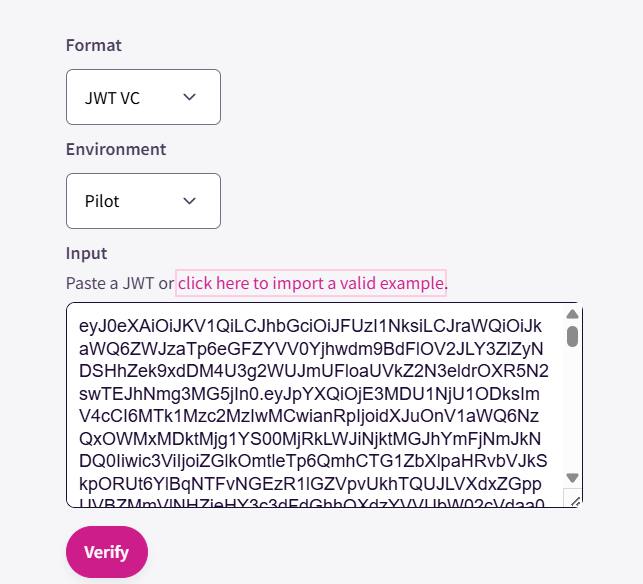Click the chevron arrow beside JWT VC
The width and height of the screenshot is (643, 584).
(x=189, y=97)
